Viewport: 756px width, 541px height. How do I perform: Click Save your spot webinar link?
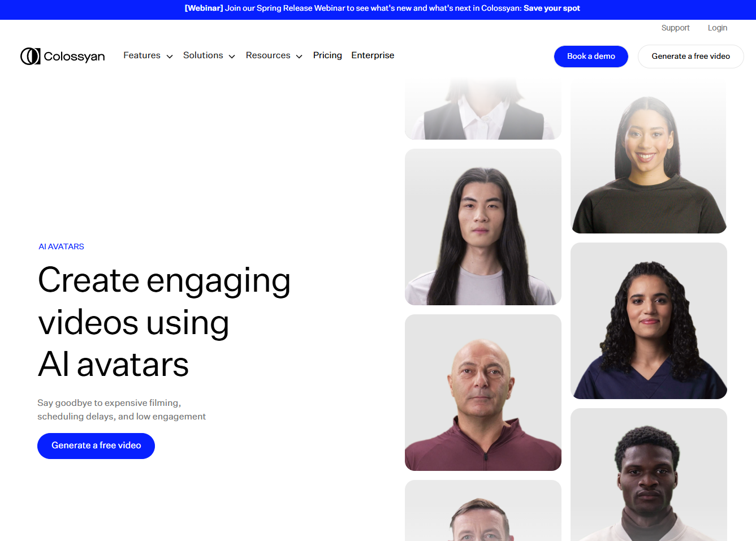coord(551,8)
